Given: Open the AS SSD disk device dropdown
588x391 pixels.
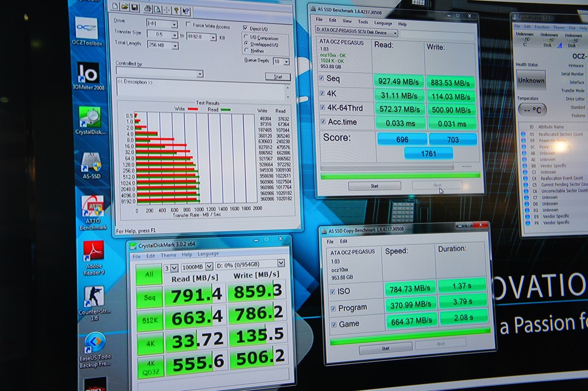Looking at the screenshot, I should click(395, 33).
